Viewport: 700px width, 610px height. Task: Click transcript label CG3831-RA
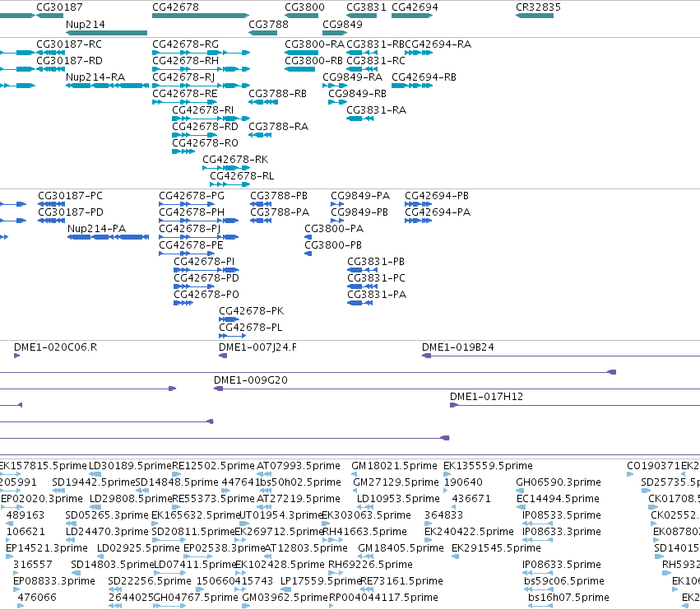[x=377, y=110]
